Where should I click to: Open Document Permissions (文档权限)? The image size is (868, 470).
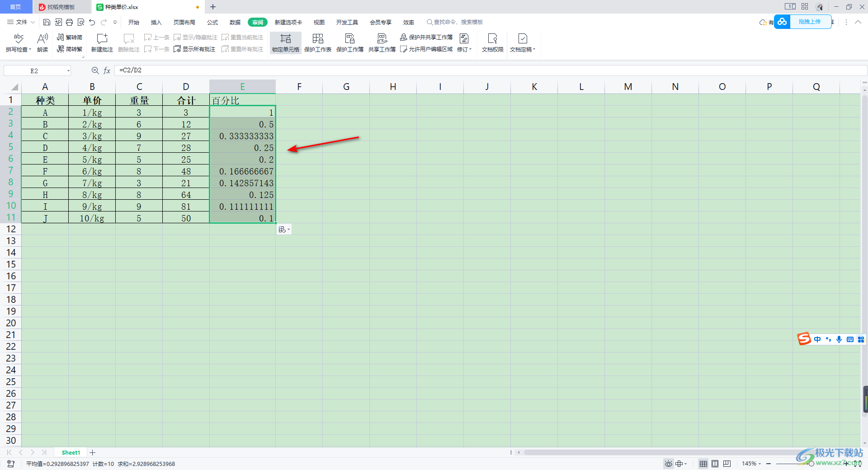tap(493, 43)
